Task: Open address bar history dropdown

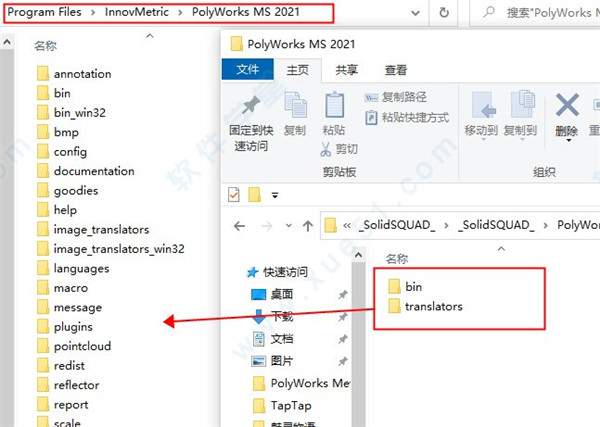Action: (x=415, y=13)
